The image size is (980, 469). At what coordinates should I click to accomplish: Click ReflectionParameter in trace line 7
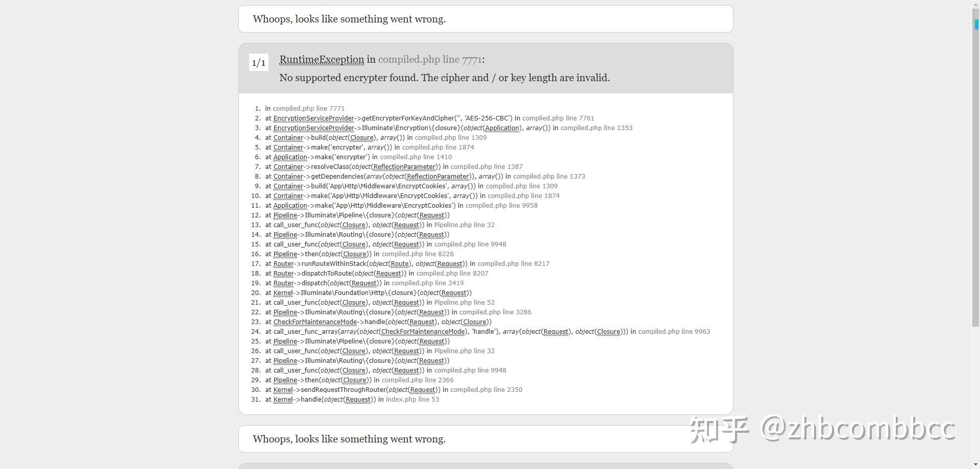tap(405, 167)
